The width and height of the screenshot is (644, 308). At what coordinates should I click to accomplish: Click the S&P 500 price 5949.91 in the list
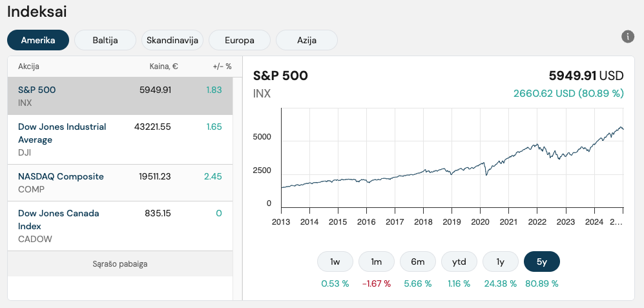point(155,90)
